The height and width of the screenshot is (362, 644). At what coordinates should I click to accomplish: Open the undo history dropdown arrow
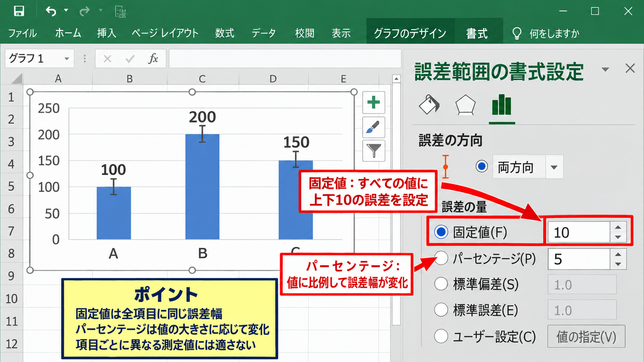66,10
